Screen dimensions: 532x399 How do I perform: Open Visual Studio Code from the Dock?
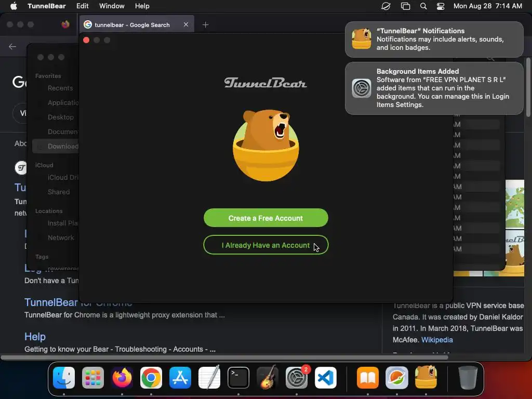click(x=326, y=378)
